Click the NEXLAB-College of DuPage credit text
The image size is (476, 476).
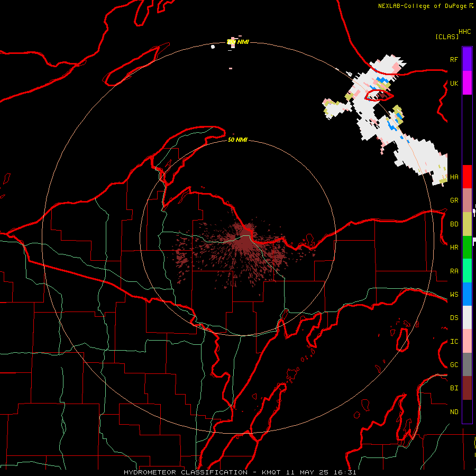(x=422, y=6)
